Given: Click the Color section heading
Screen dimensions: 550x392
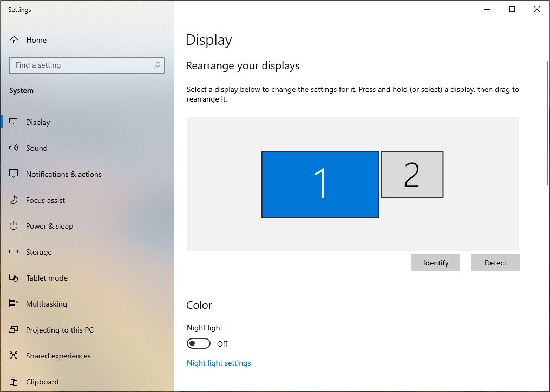Looking at the screenshot, I should click(199, 305).
